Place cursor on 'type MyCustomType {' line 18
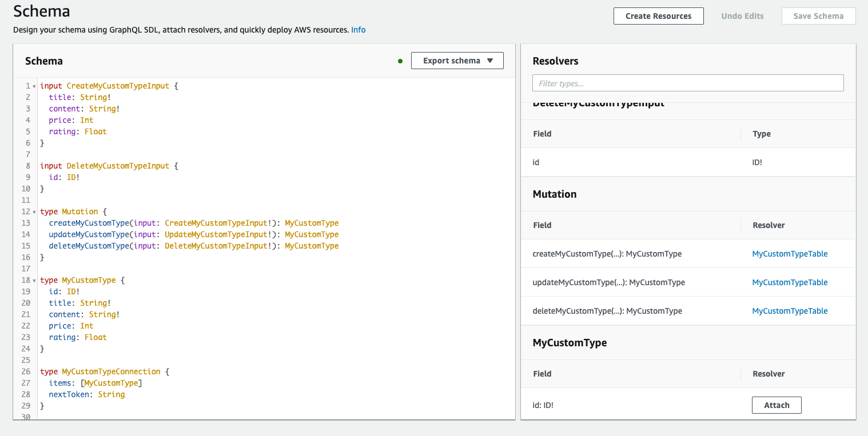 point(82,280)
